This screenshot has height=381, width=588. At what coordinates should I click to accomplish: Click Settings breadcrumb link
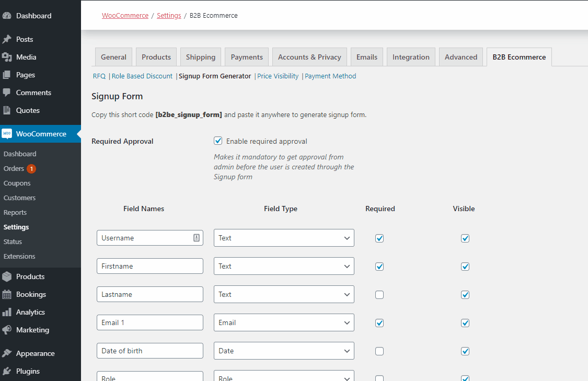(x=169, y=15)
